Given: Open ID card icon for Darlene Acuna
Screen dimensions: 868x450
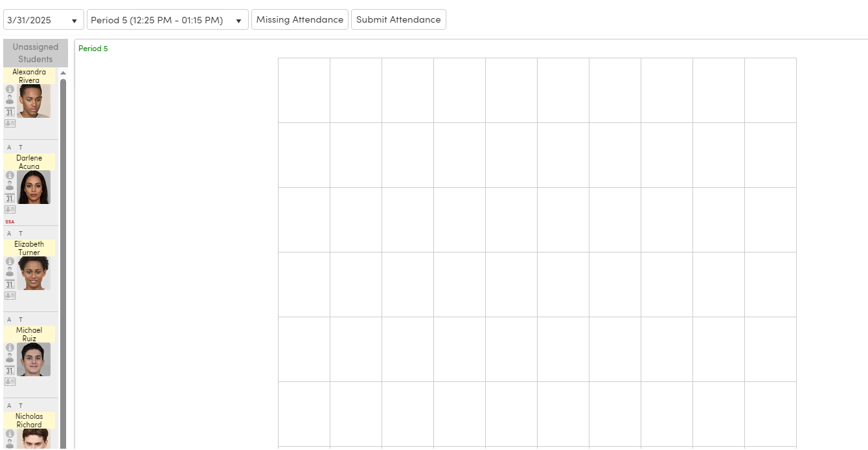Looking at the screenshot, I should [x=10, y=209].
